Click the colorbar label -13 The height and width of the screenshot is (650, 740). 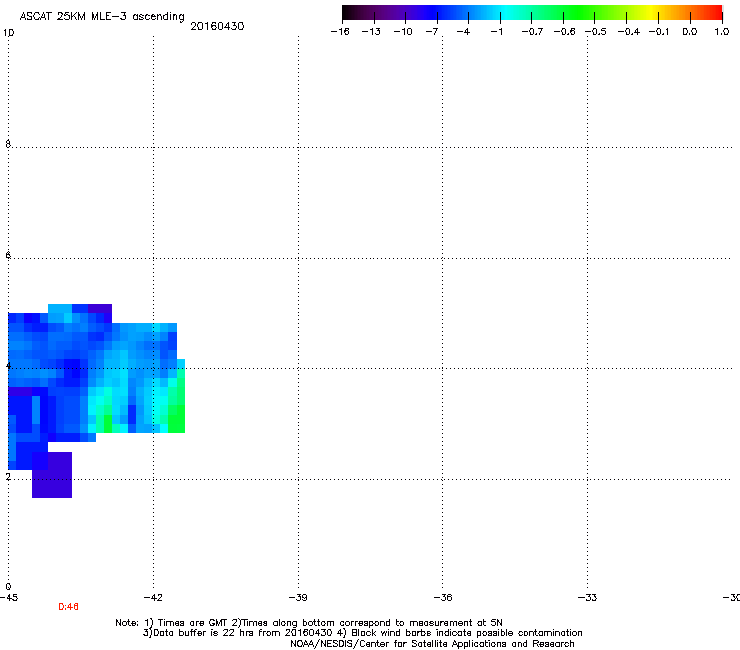point(371,32)
